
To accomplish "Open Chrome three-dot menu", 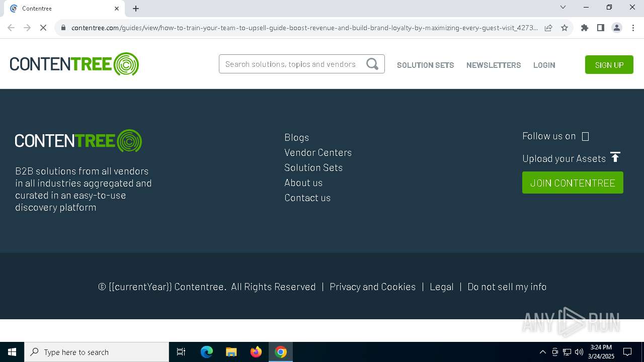I will [633, 28].
